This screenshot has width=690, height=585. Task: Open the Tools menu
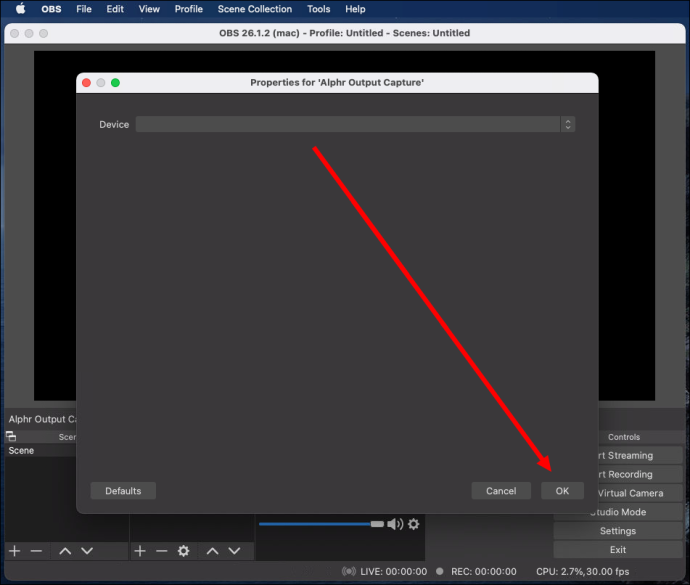click(x=319, y=9)
